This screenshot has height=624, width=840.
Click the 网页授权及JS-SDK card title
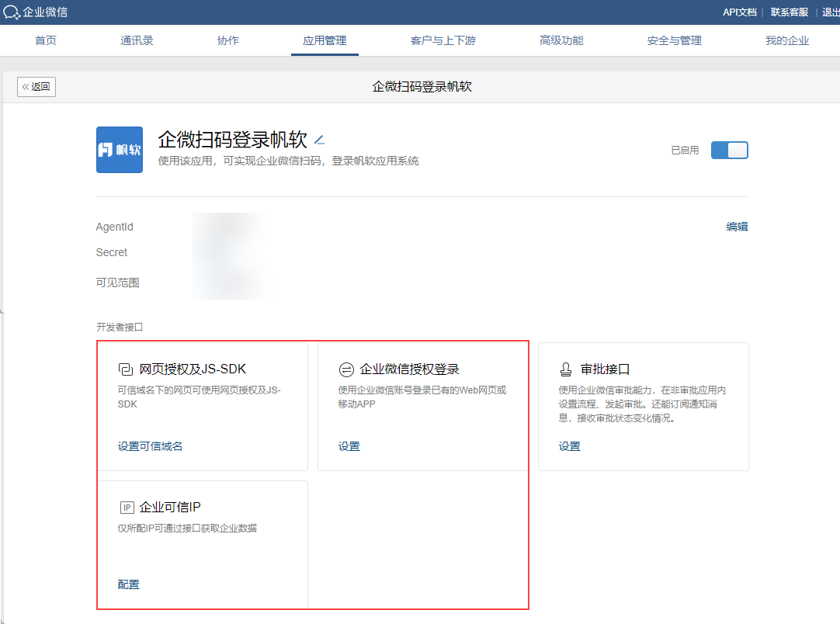(193, 369)
